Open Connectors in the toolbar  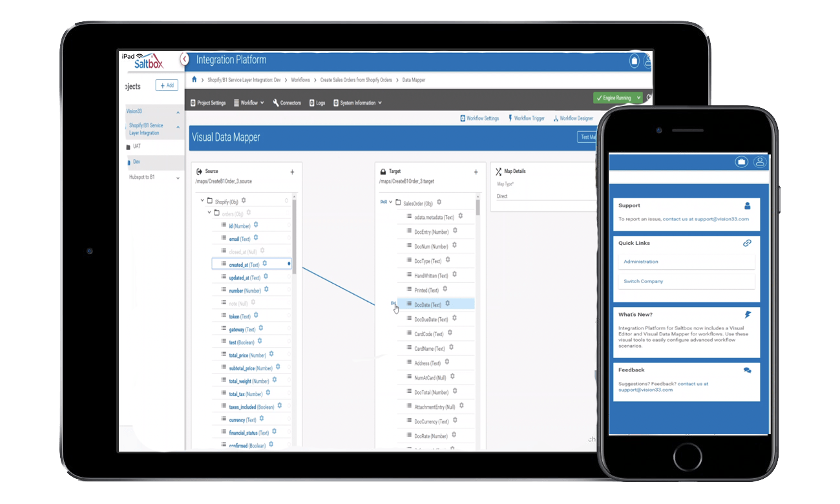(287, 103)
